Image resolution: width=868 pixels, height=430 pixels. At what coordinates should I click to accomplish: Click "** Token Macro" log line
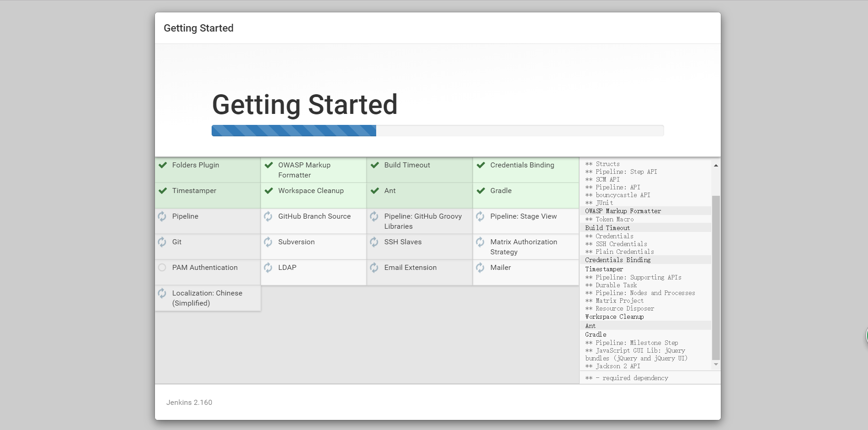609,219
